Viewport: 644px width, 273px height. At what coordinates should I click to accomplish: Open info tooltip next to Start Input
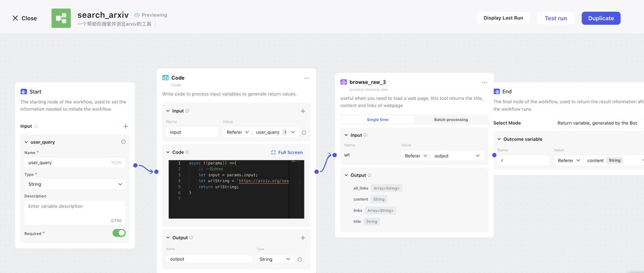(36, 127)
